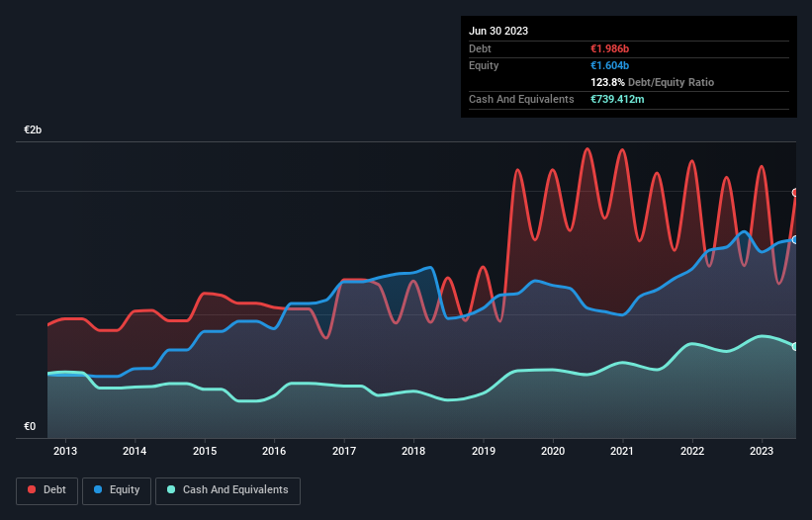Click the 2017 x-axis label
Viewport: 812px width, 520px height.
pos(344,451)
